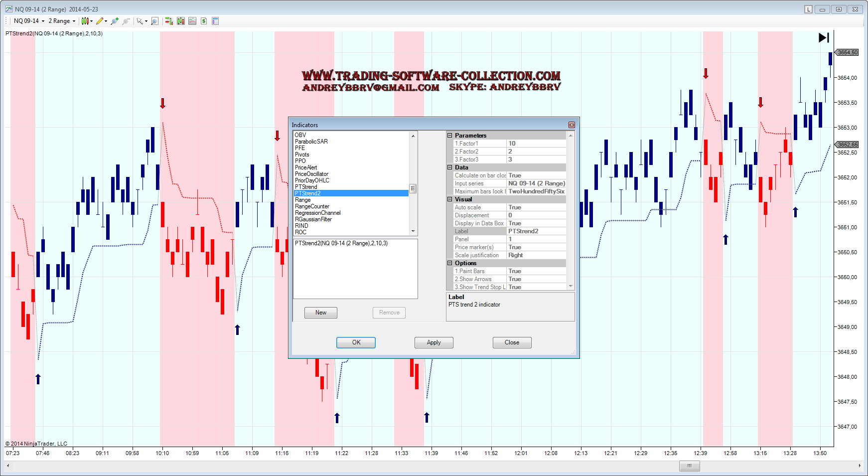868x476 pixels.
Task: Collapse the Visual property group
Action: [x=449, y=199]
